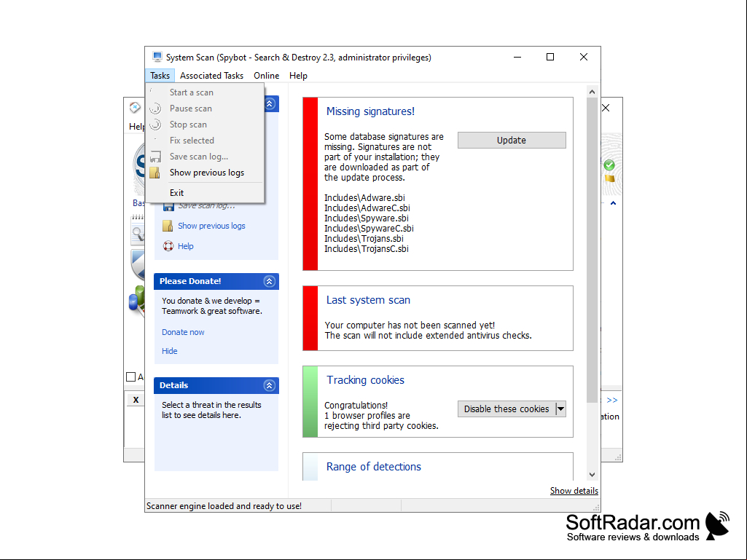Choose Show previous logs in the menu

click(x=205, y=173)
